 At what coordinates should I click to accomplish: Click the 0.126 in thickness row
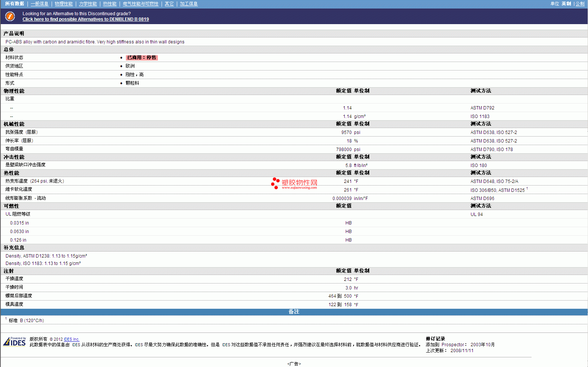tap(18, 240)
